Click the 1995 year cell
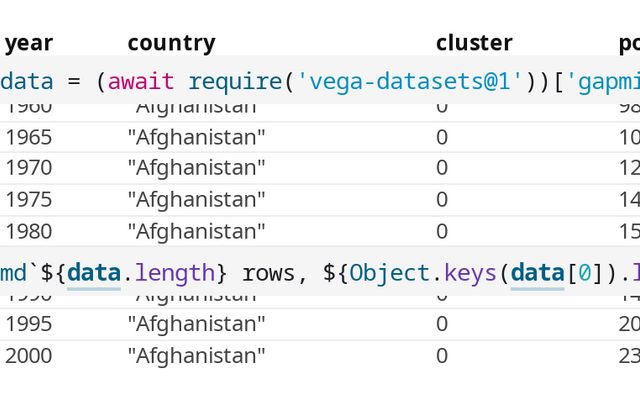640x400 pixels. [x=29, y=324]
